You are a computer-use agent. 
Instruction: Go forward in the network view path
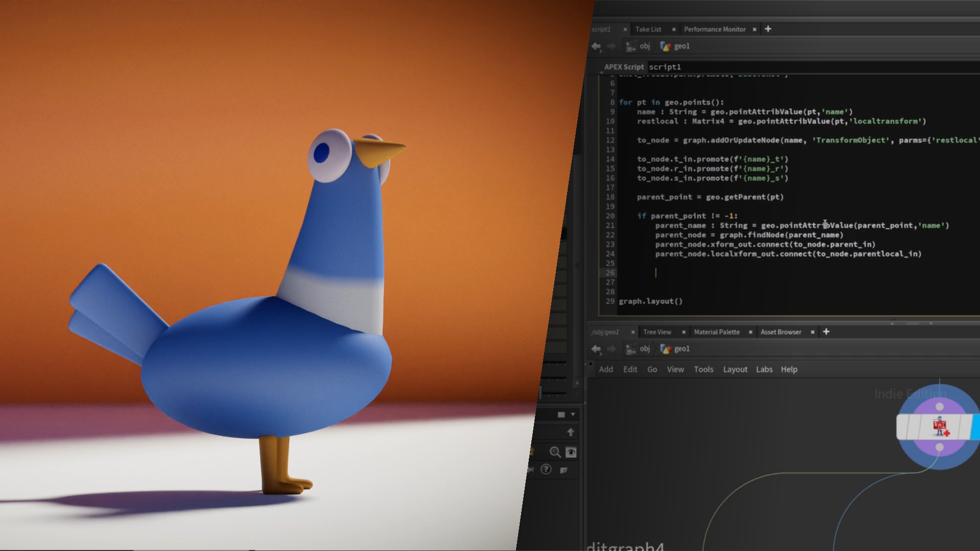coord(611,349)
